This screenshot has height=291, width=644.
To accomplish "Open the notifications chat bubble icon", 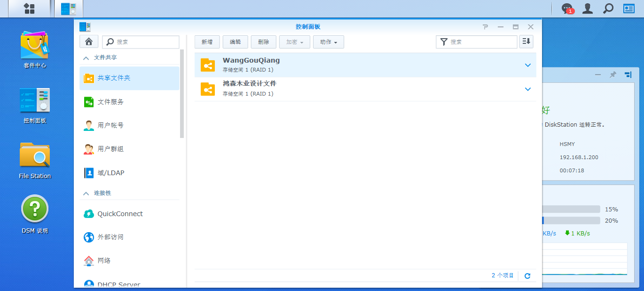I will point(567,8).
